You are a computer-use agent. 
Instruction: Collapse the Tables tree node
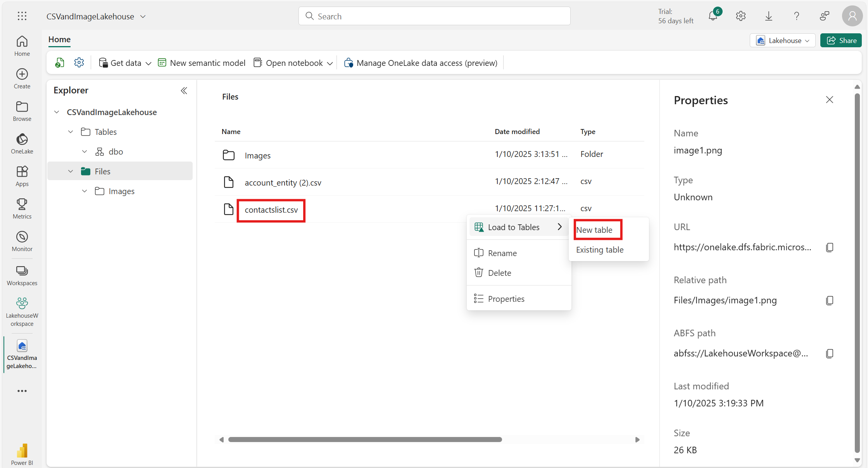(71, 132)
